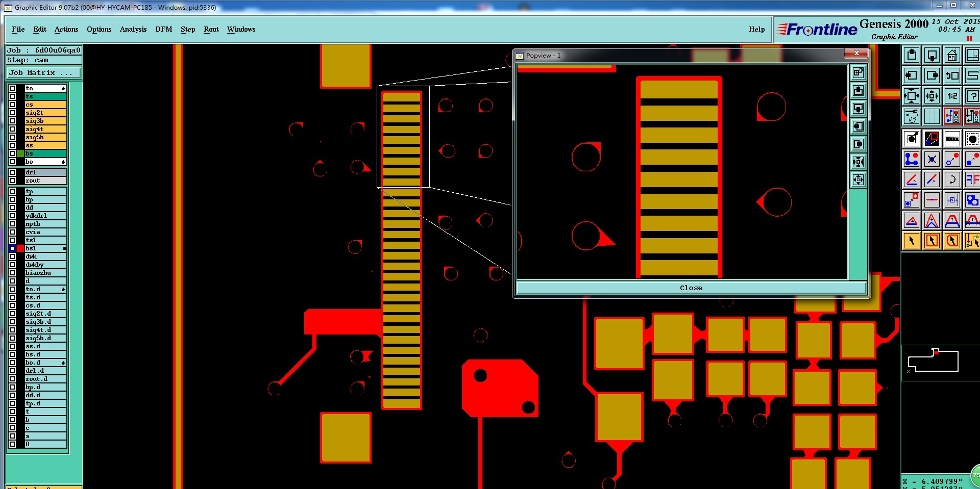This screenshot has height=489, width=980.
Task: Click the Popview pan up icon
Action: pos(859,91)
